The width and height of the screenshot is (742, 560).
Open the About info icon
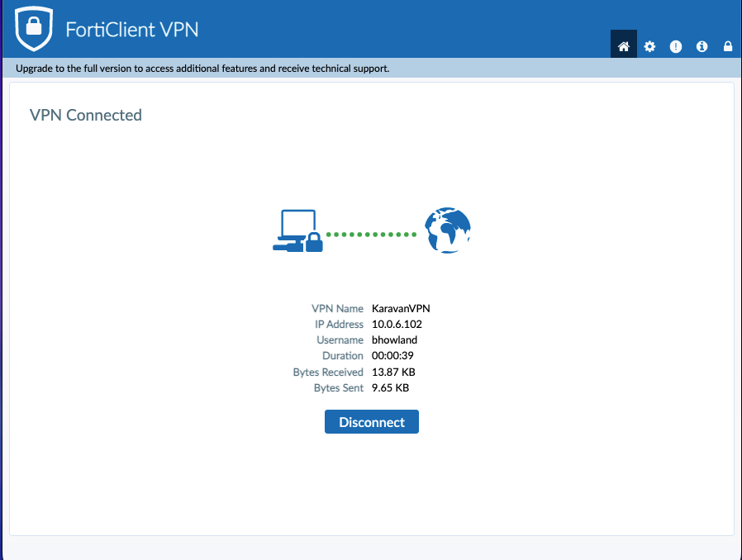[x=702, y=46]
